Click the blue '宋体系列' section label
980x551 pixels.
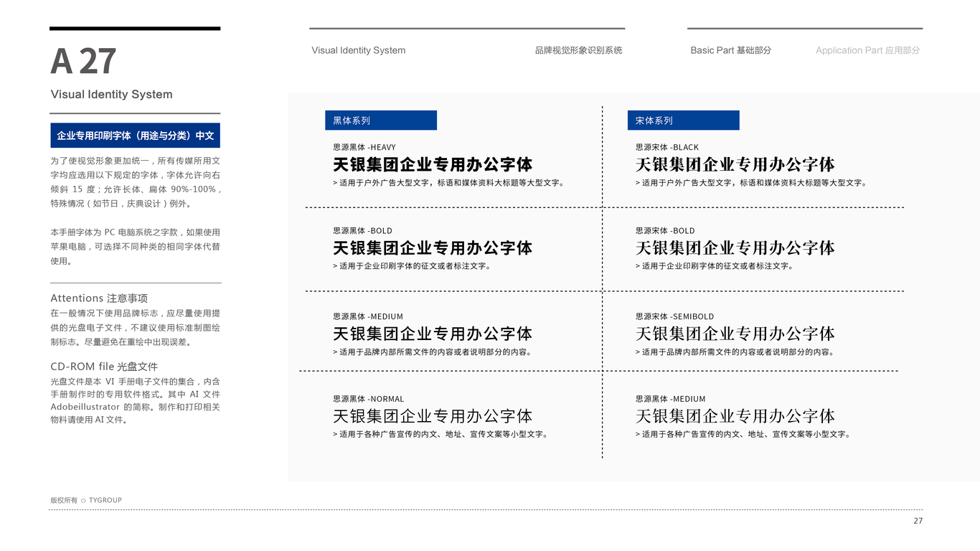tap(684, 121)
